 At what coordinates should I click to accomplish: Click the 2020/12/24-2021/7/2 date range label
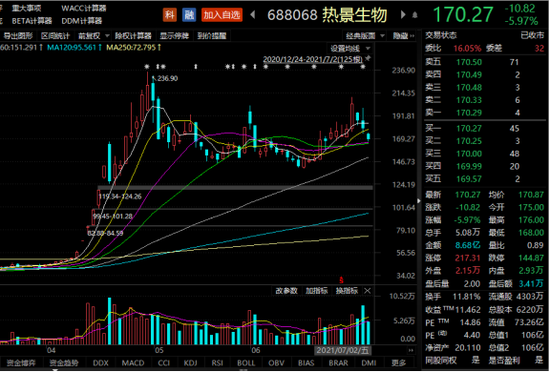[313, 59]
